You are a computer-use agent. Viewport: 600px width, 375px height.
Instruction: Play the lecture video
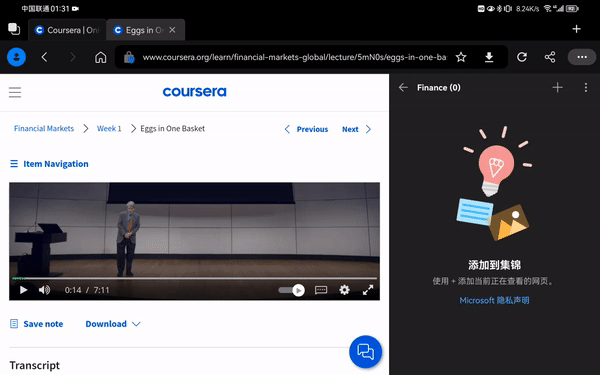click(23, 290)
